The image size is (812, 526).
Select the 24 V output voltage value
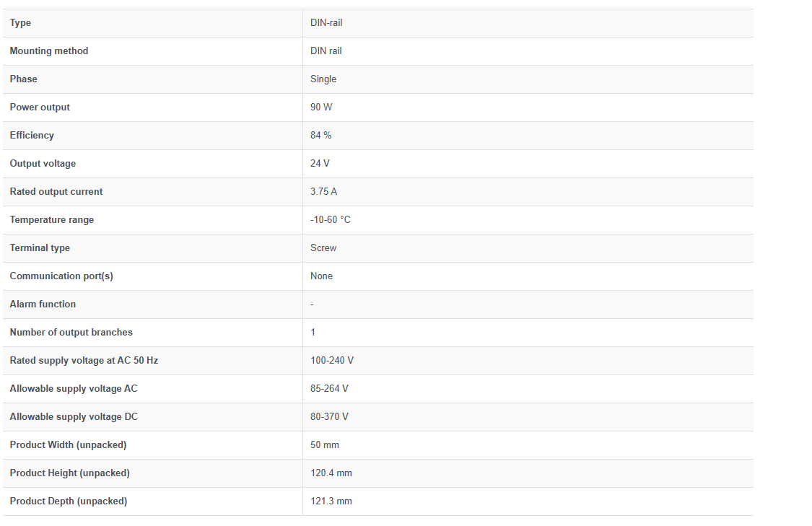click(x=320, y=164)
